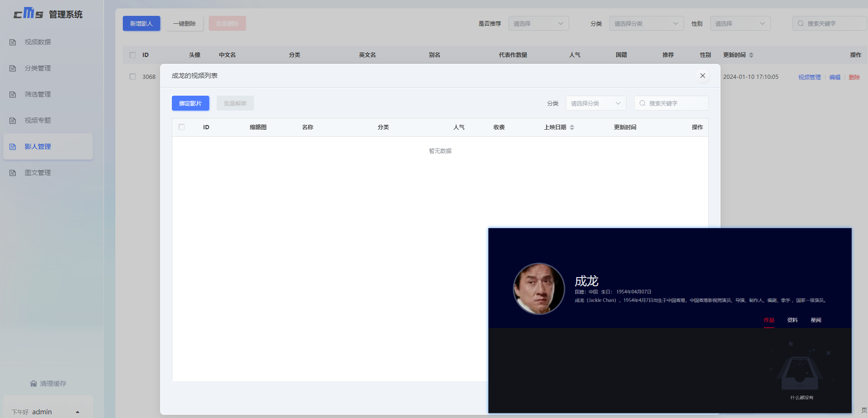Click 清理缓存 link in sidebar

point(48,383)
